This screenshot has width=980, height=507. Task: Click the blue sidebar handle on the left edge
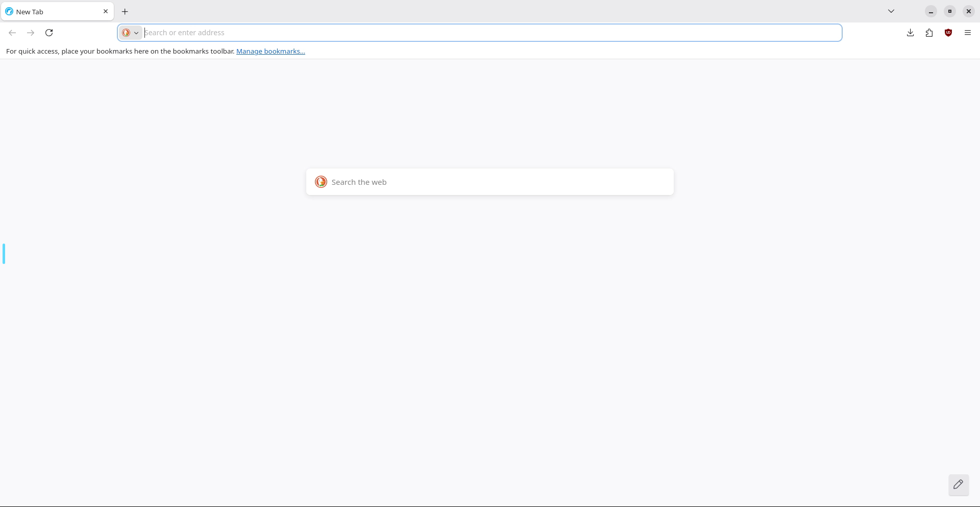(4, 254)
